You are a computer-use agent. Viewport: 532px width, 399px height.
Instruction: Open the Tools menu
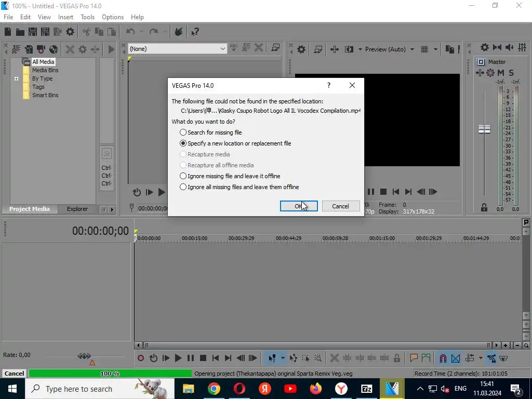[87, 17]
